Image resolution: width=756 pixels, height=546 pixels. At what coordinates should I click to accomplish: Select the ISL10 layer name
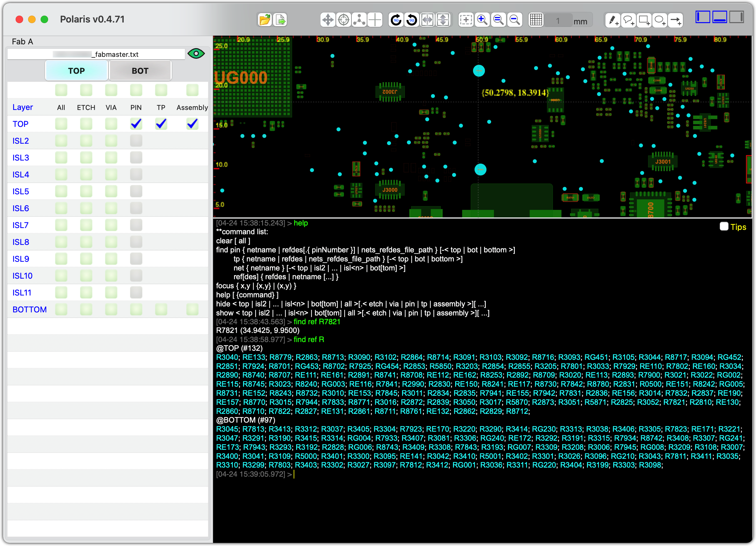[x=22, y=276]
